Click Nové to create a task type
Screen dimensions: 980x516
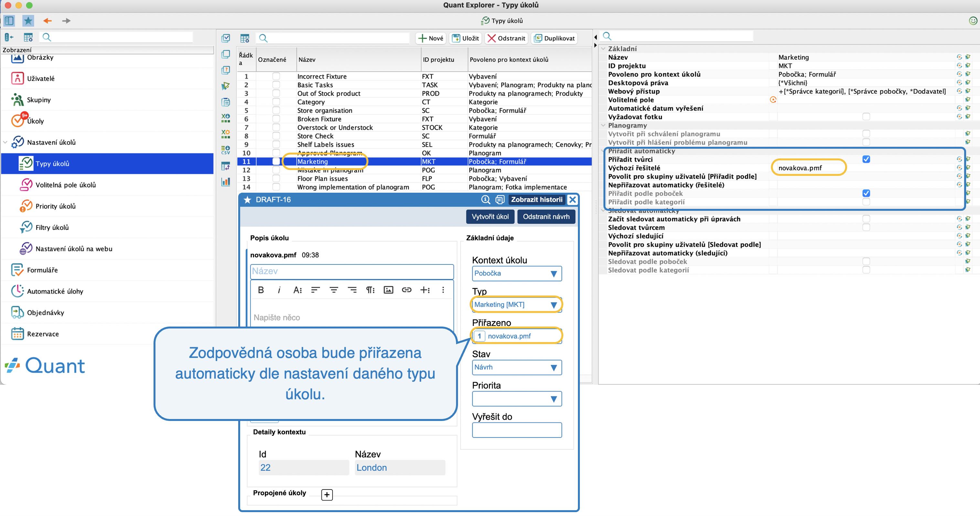(431, 38)
